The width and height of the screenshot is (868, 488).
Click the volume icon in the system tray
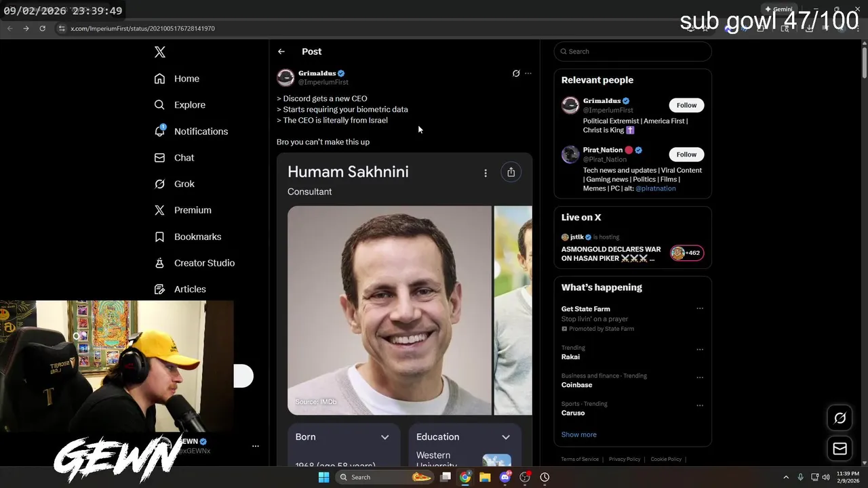click(x=826, y=477)
